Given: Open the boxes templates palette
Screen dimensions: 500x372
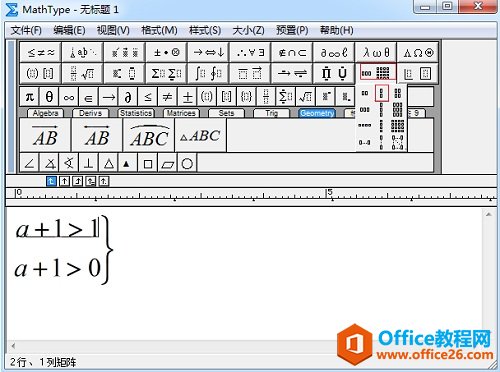Looking at the screenshot, I should pos(418,73).
